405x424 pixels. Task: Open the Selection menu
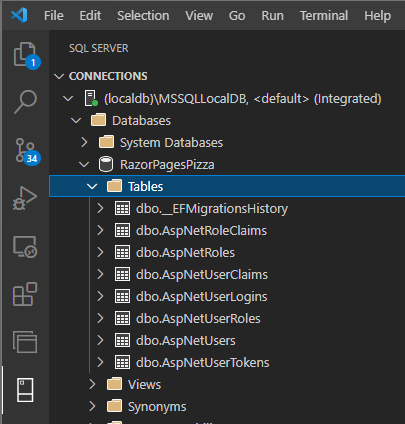[x=143, y=15]
